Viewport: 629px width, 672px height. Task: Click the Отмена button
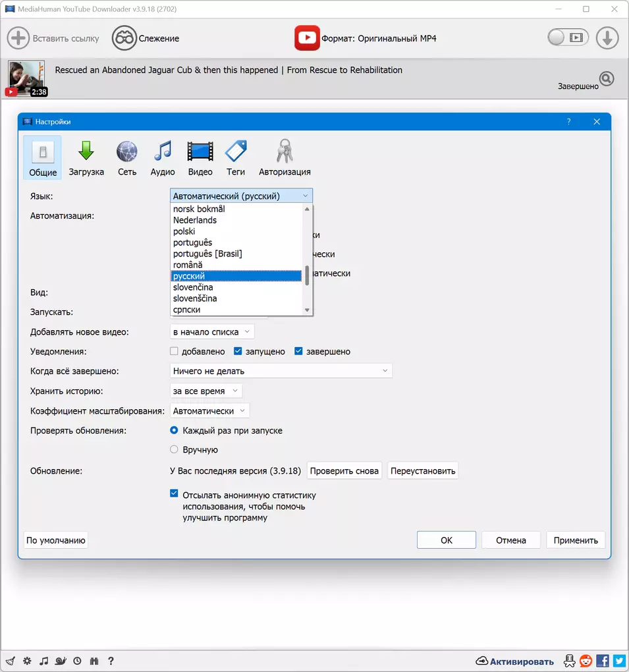pos(510,540)
